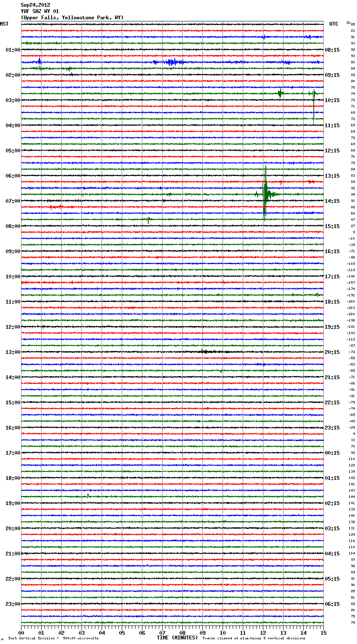Select the 10:00 MST time label
The image size is (357, 644).
tap(13, 277)
